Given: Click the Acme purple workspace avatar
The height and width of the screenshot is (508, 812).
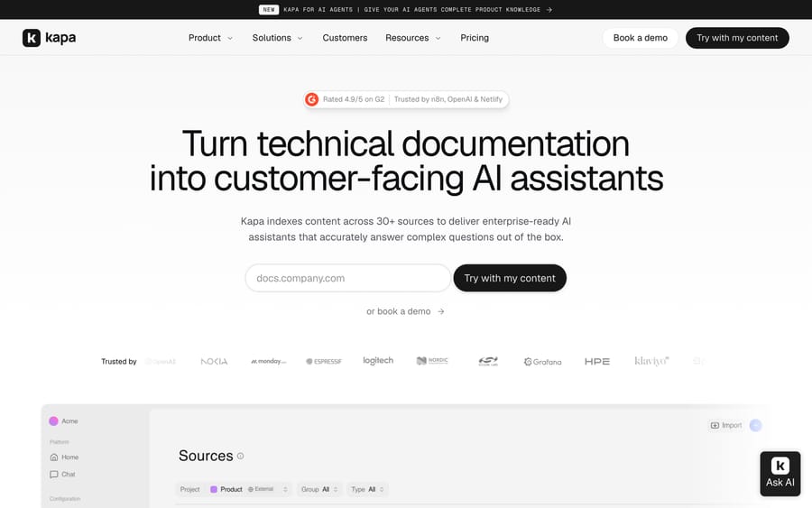Looking at the screenshot, I should [x=53, y=421].
